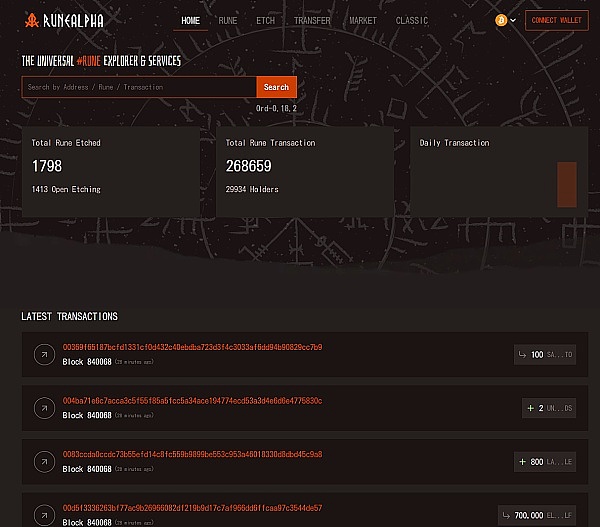Viewport: 600px width, 527px height.
Task: Open arrow icon of transaction 0083ccda0ccd
Action: click(44, 461)
